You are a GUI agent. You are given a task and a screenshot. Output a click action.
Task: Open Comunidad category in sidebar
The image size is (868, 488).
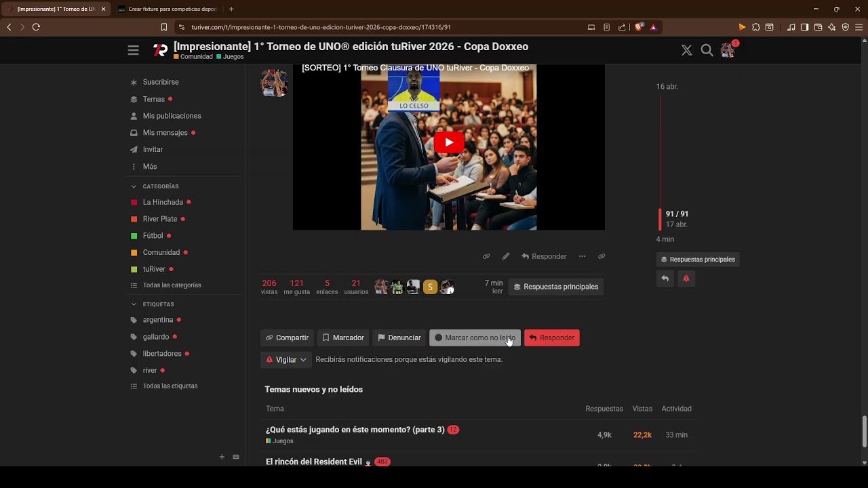161,252
